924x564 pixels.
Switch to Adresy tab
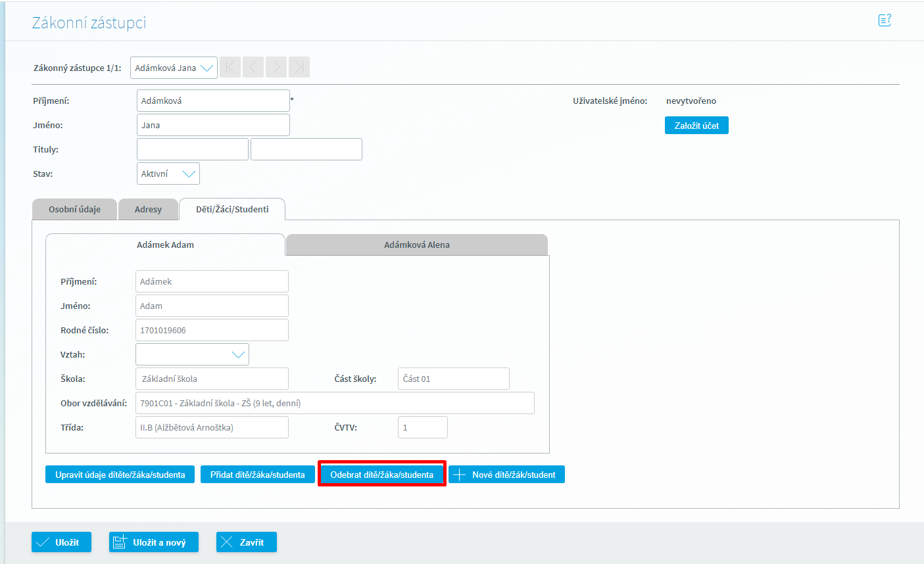click(148, 210)
